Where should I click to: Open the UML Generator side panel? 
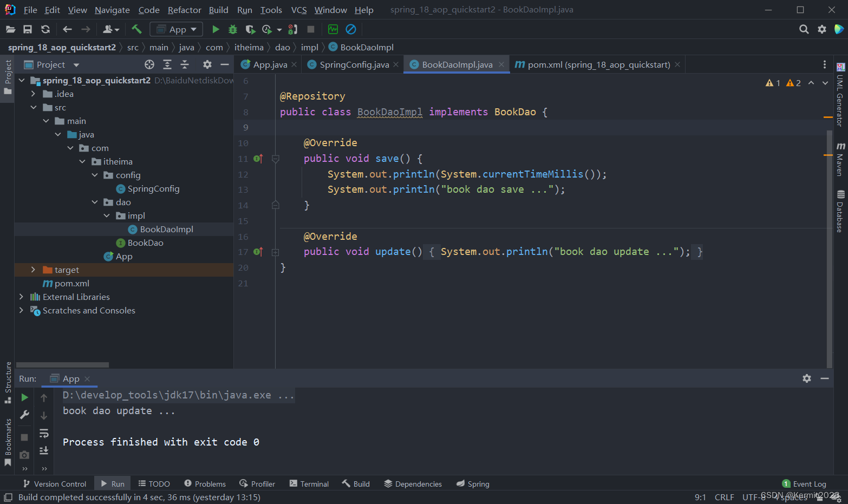pos(840,95)
